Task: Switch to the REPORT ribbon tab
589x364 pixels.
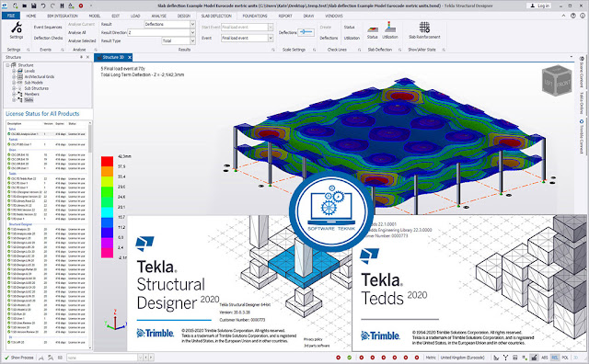Action: [285, 16]
